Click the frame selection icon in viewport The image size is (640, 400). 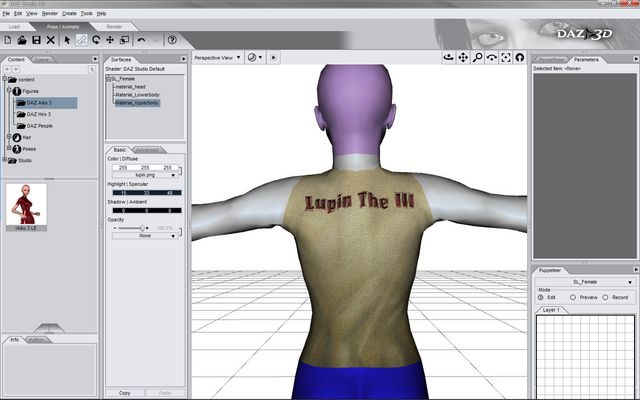pos(506,58)
